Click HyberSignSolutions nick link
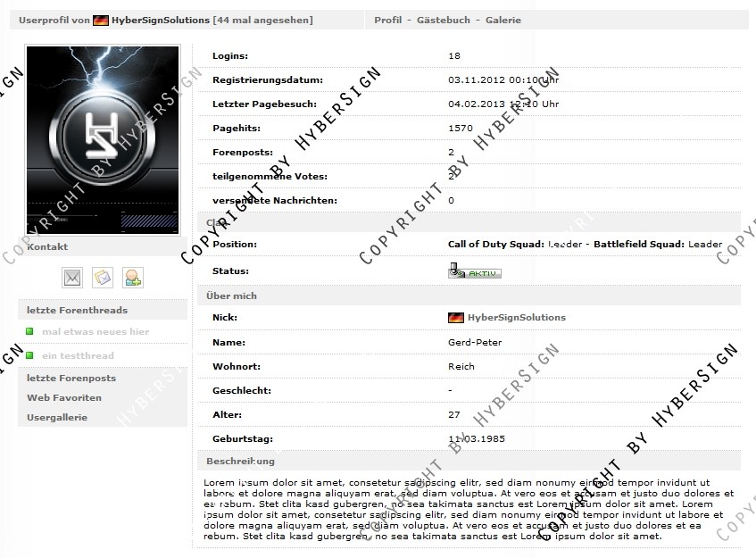This screenshot has width=756, height=558. coord(517,318)
